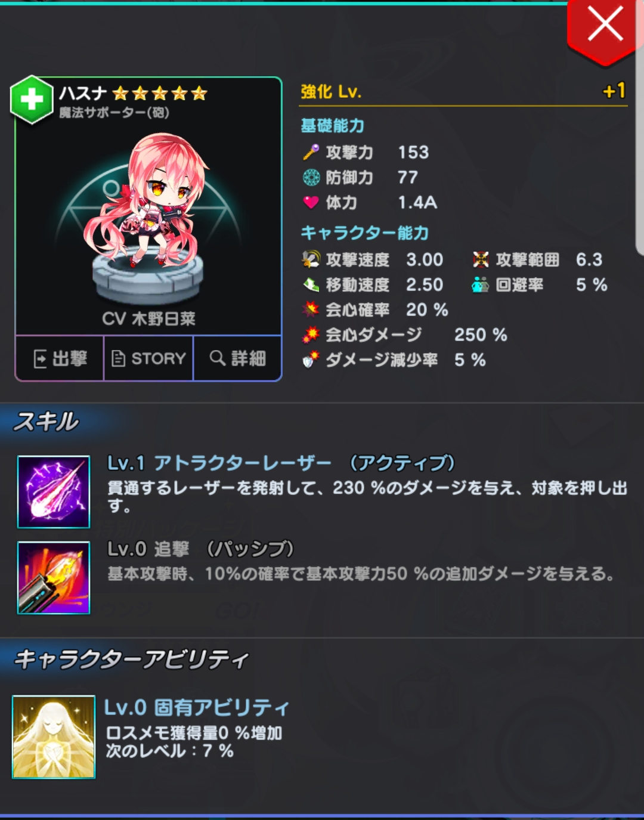Screen dimensions: 644x820
Task: Tap the 強化 Lv. +1 header
Action: [463, 92]
